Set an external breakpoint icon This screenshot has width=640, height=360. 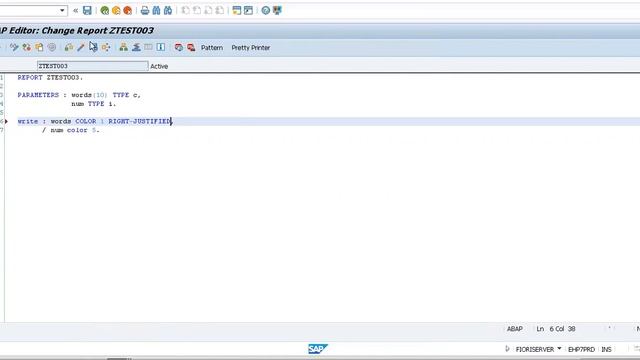pyautogui.click(x=191, y=48)
